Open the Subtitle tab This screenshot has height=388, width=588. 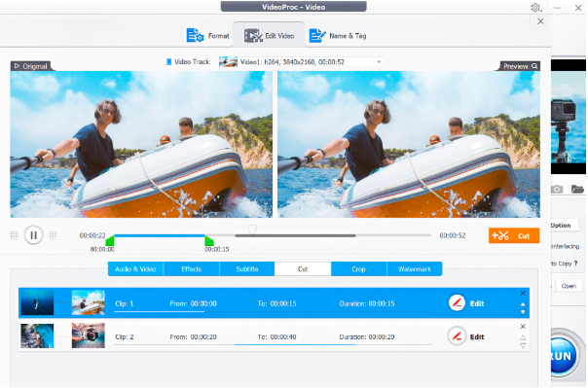(x=247, y=269)
